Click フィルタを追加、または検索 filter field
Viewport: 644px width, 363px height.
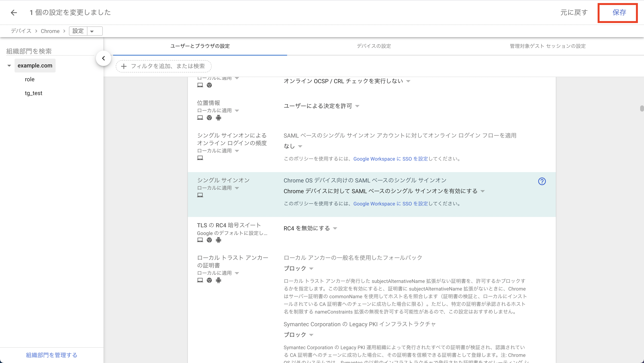pos(163,66)
